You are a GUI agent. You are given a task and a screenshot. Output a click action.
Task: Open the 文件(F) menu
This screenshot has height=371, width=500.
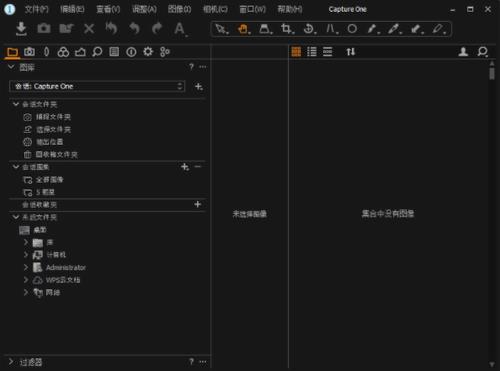pyautogui.click(x=37, y=9)
